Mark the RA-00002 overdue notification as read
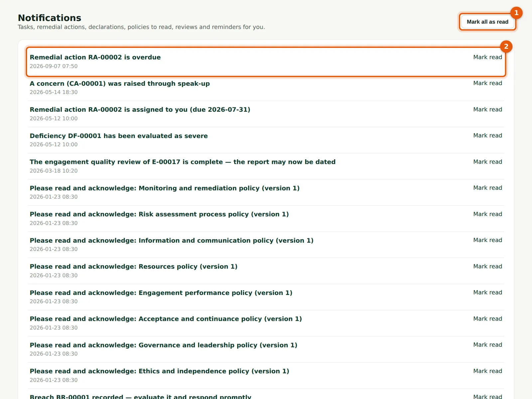 click(x=487, y=57)
